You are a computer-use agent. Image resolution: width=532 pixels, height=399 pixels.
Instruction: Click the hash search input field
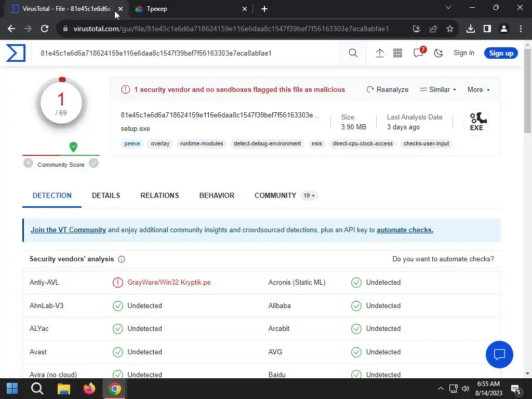coord(185,53)
